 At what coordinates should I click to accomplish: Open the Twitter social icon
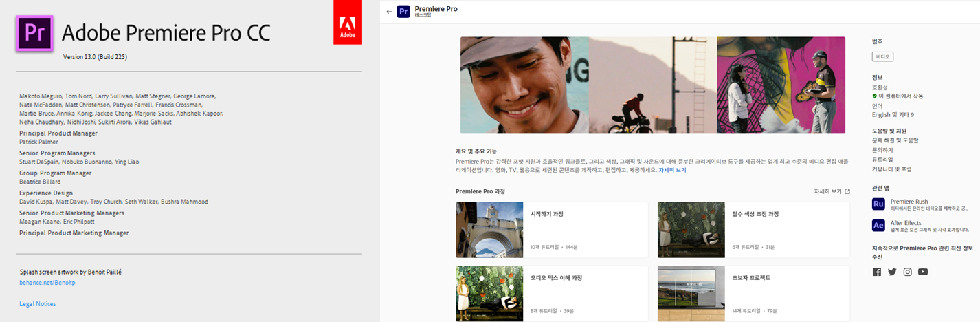click(x=892, y=272)
